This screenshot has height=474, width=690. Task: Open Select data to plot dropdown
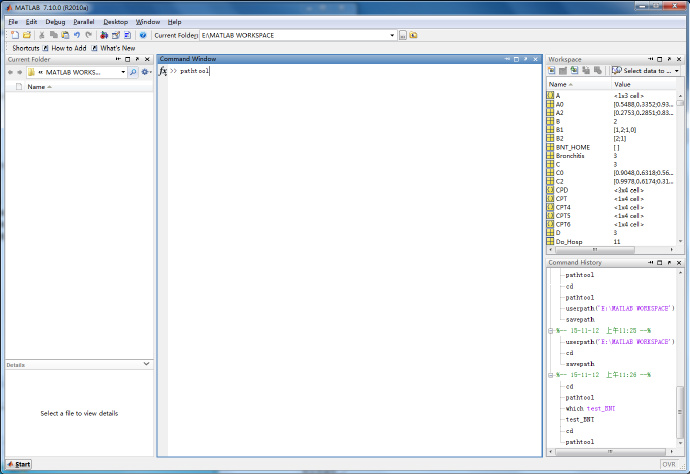[x=677, y=71]
